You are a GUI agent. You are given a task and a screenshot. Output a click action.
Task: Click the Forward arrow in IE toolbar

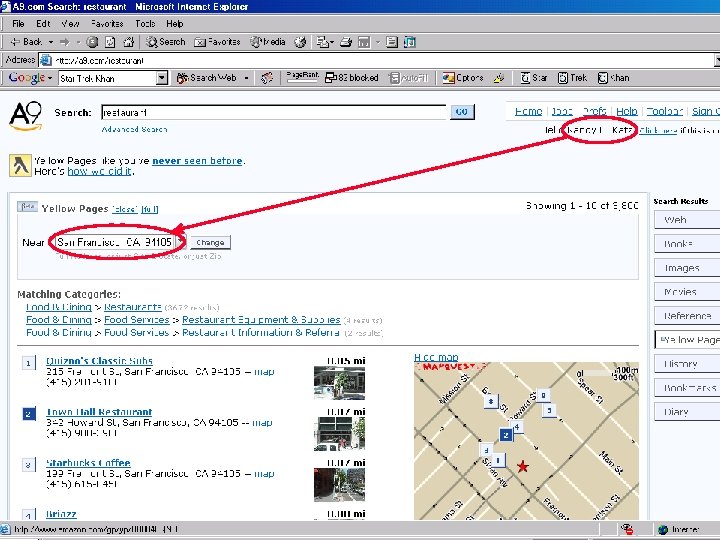pyautogui.click(x=64, y=42)
